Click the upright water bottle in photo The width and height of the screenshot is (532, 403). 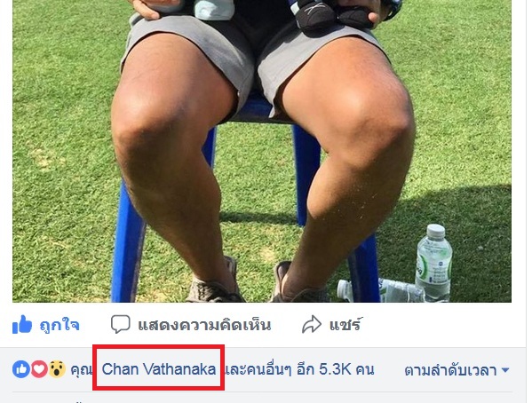click(433, 262)
